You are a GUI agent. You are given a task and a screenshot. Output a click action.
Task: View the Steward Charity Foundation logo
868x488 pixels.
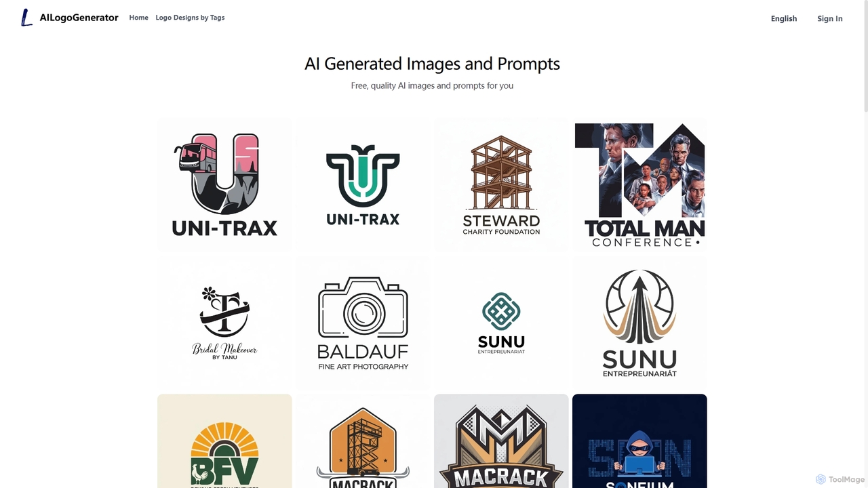point(501,185)
